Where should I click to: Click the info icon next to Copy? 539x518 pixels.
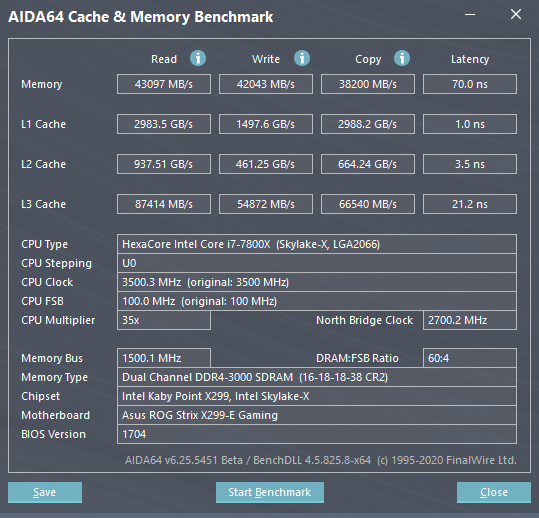(402, 58)
